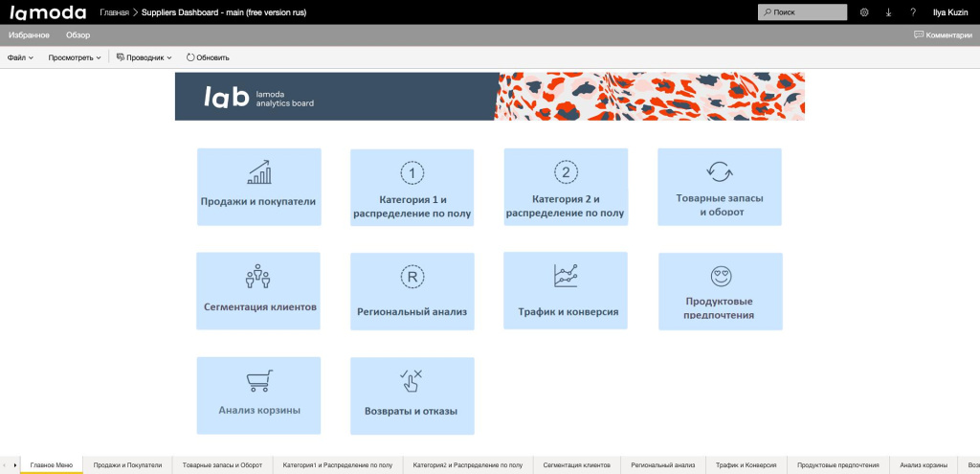This screenshot has height=474, width=980.
Task: Select the Избранное menu item
Action: pos(29,35)
